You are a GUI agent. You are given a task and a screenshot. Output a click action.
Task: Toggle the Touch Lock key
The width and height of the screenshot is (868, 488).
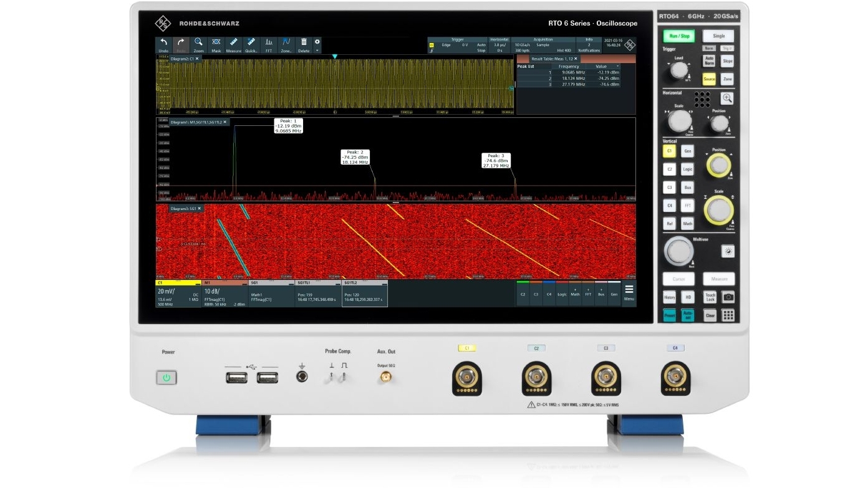pyautogui.click(x=710, y=297)
